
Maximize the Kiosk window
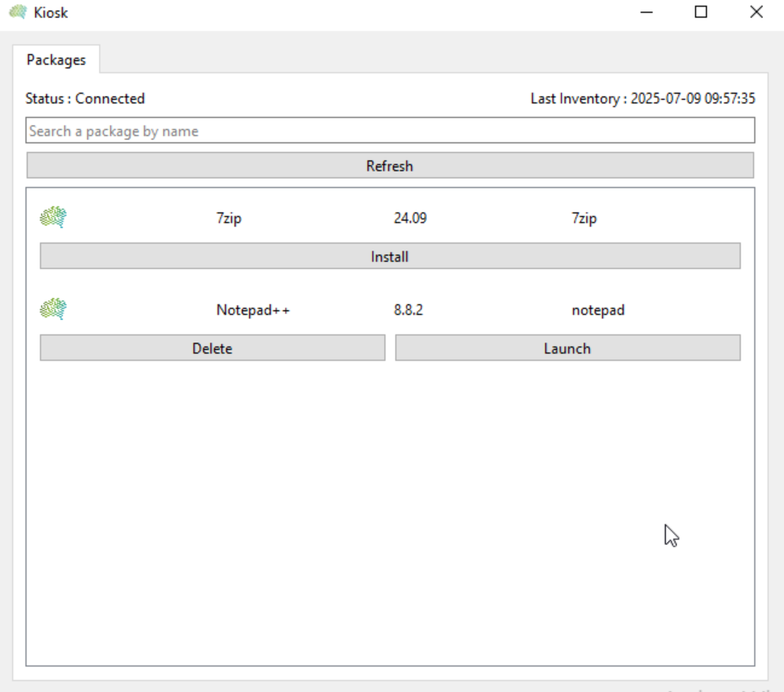point(701,12)
